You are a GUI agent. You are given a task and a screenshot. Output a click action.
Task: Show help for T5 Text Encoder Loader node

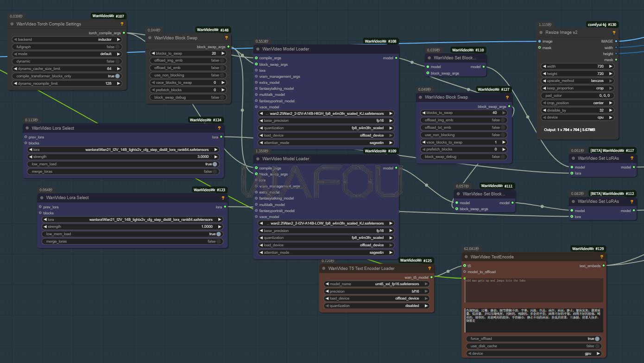tap(429, 268)
